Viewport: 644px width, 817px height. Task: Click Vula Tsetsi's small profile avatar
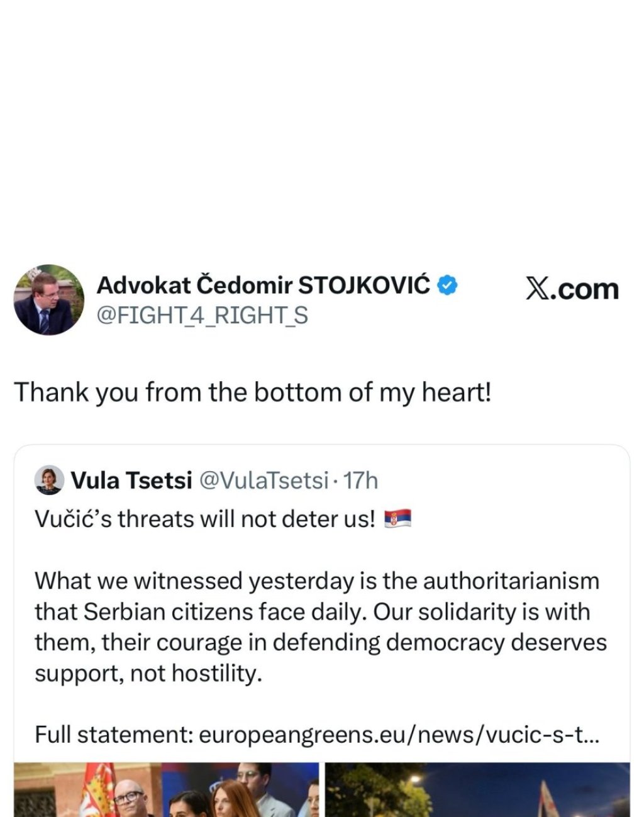(x=49, y=481)
